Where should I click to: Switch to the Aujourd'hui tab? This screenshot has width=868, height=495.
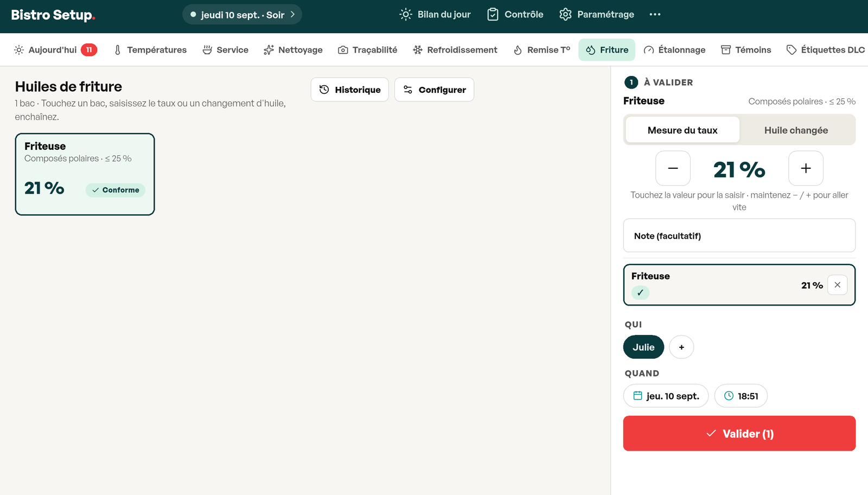click(55, 50)
